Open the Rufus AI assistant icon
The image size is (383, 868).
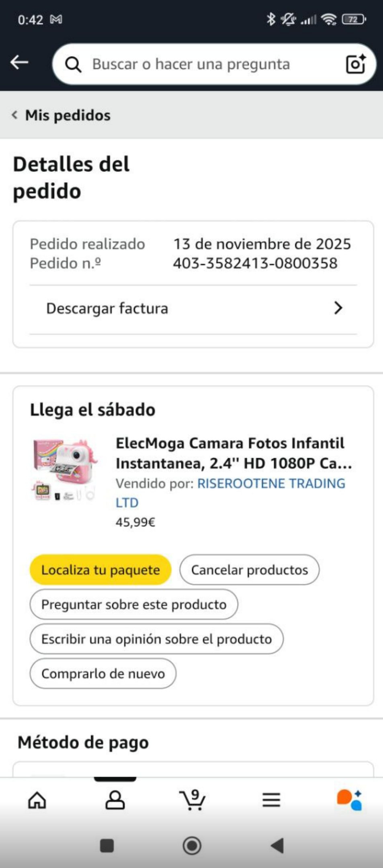(x=349, y=800)
